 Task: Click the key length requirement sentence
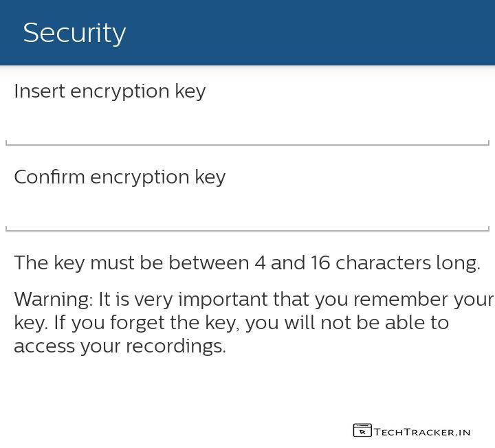[247, 263]
